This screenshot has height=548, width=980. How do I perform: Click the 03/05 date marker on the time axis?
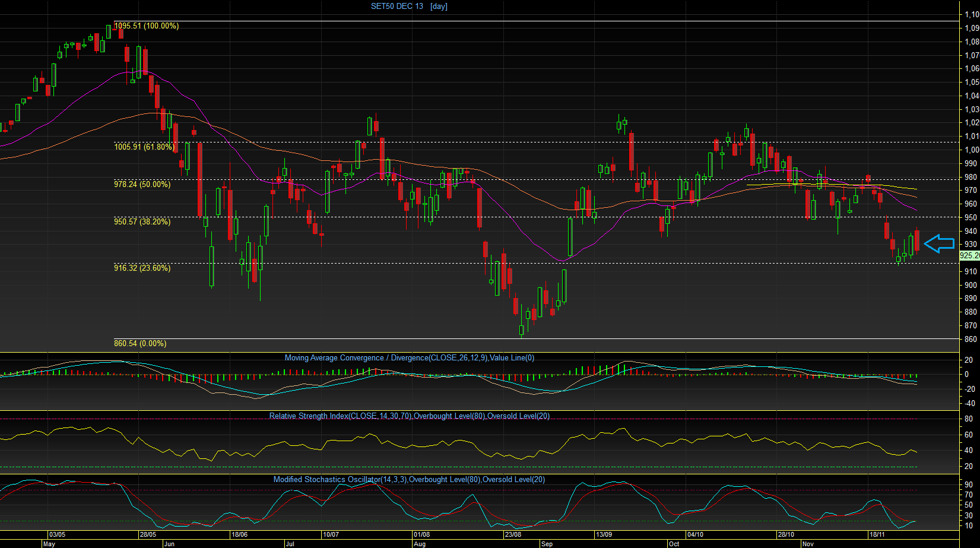[x=57, y=535]
